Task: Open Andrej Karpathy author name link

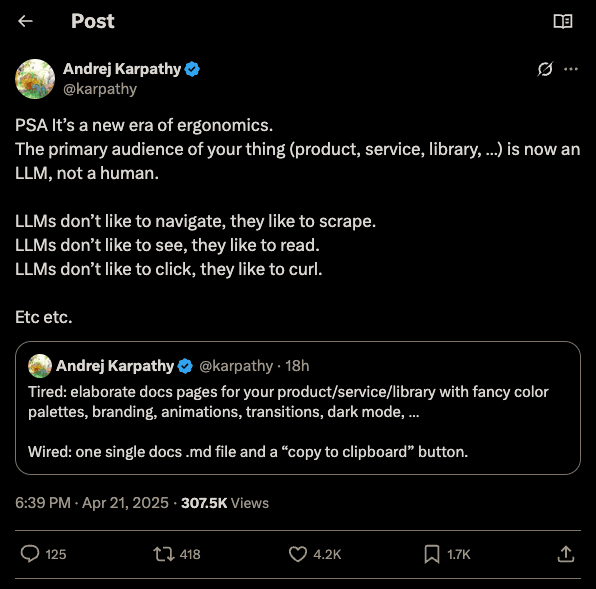Action: point(122,69)
